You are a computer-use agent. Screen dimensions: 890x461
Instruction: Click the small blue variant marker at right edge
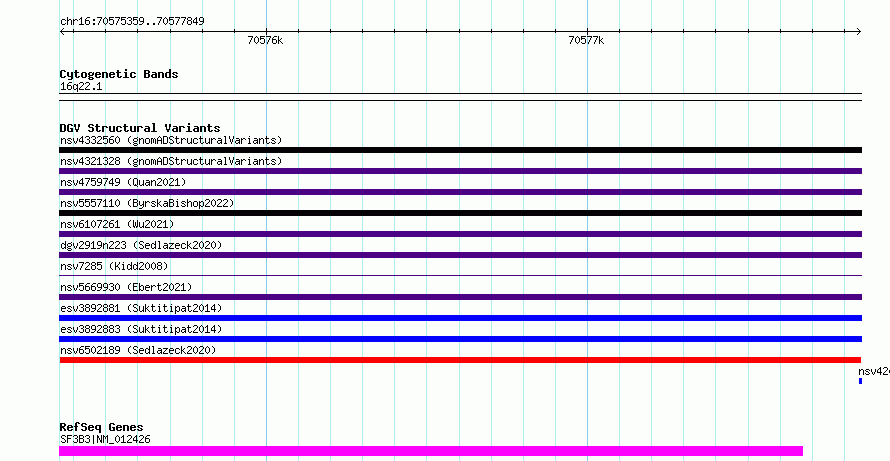tap(860, 381)
